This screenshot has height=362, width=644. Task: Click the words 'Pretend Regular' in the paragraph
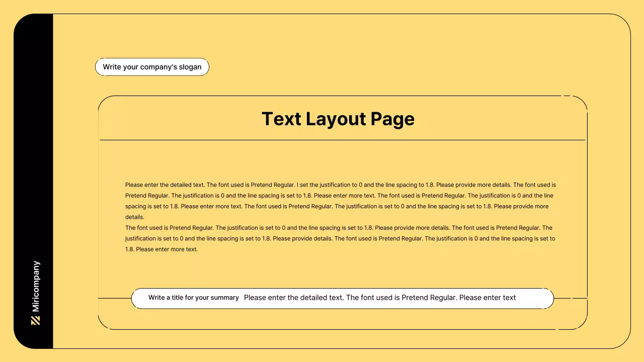(272, 185)
